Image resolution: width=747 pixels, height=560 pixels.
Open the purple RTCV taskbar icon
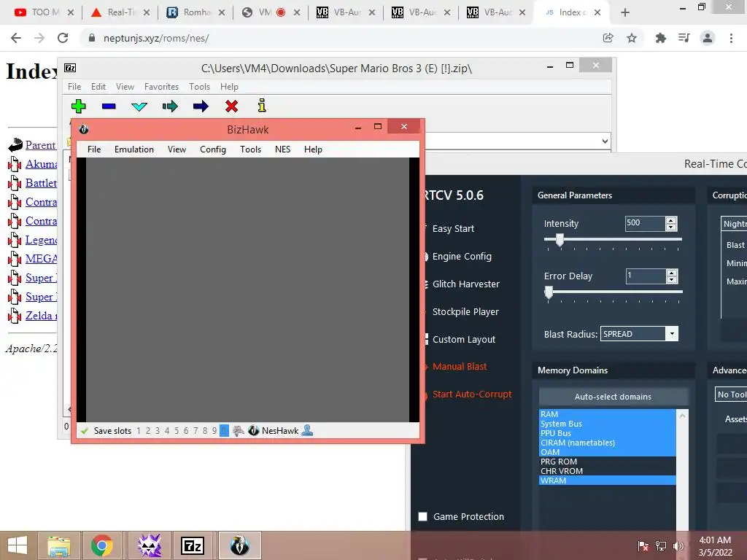(149, 545)
